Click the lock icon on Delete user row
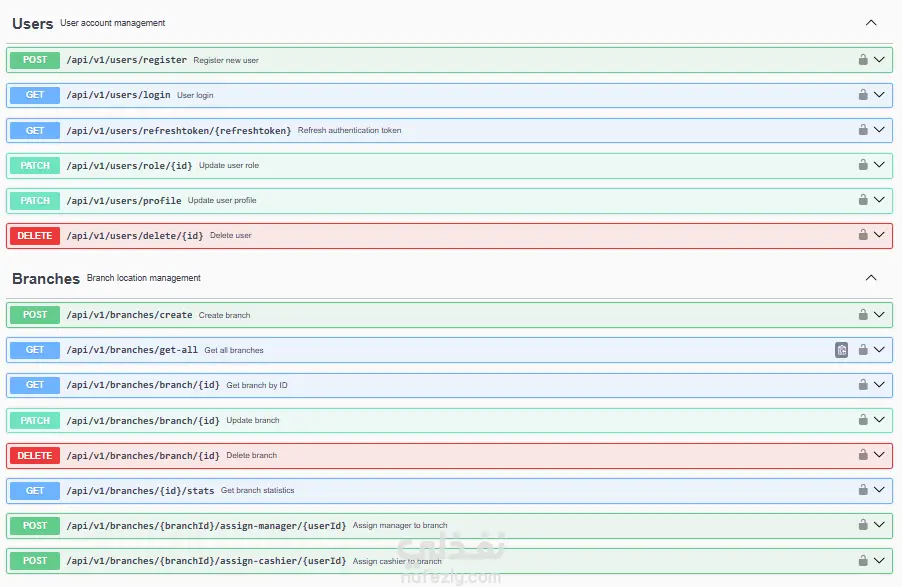The image size is (902, 587). [862, 235]
